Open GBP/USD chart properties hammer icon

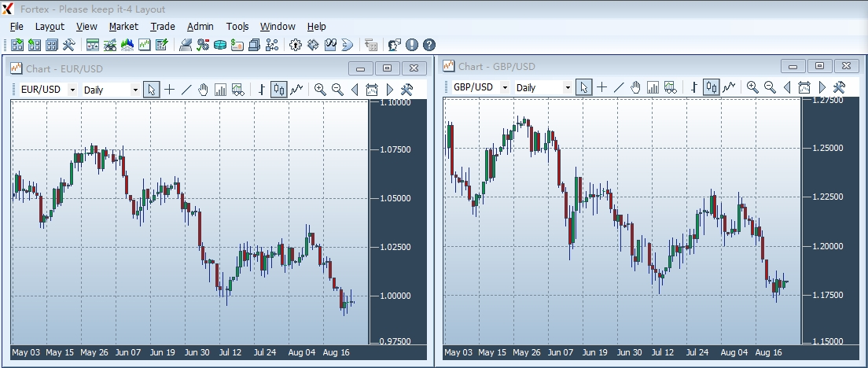(839, 87)
